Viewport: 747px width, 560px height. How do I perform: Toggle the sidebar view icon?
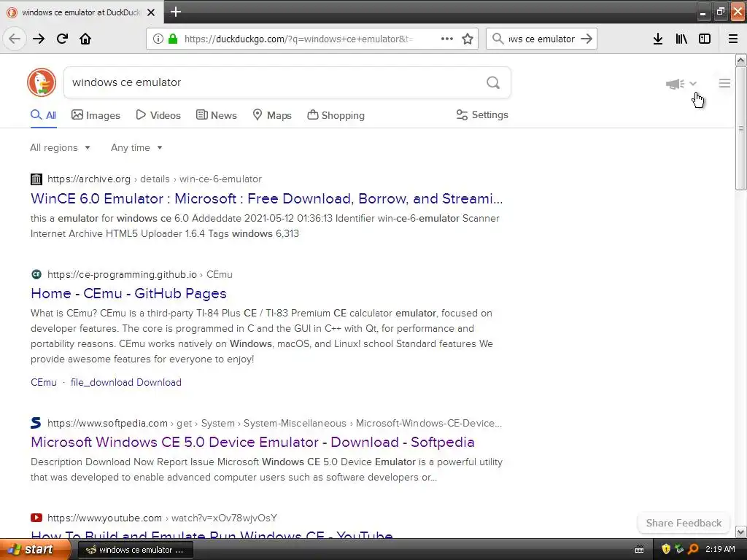coord(705,39)
